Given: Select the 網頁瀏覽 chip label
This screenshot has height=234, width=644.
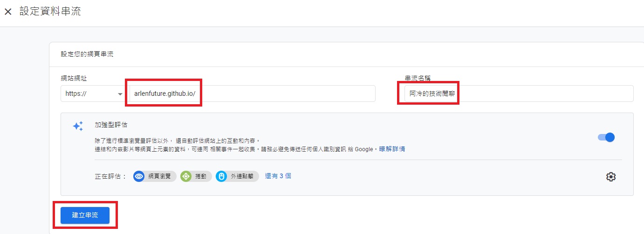Looking at the screenshot, I should pos(159,176).
